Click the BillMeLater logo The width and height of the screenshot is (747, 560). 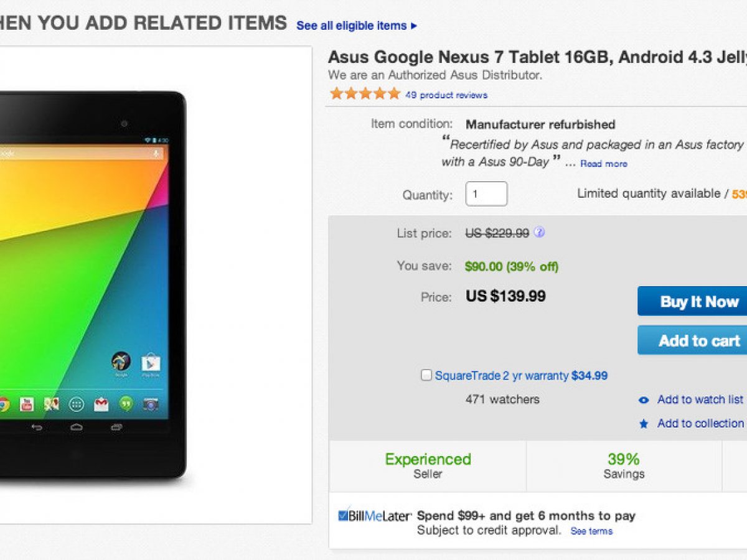click(x=375, y=516)
